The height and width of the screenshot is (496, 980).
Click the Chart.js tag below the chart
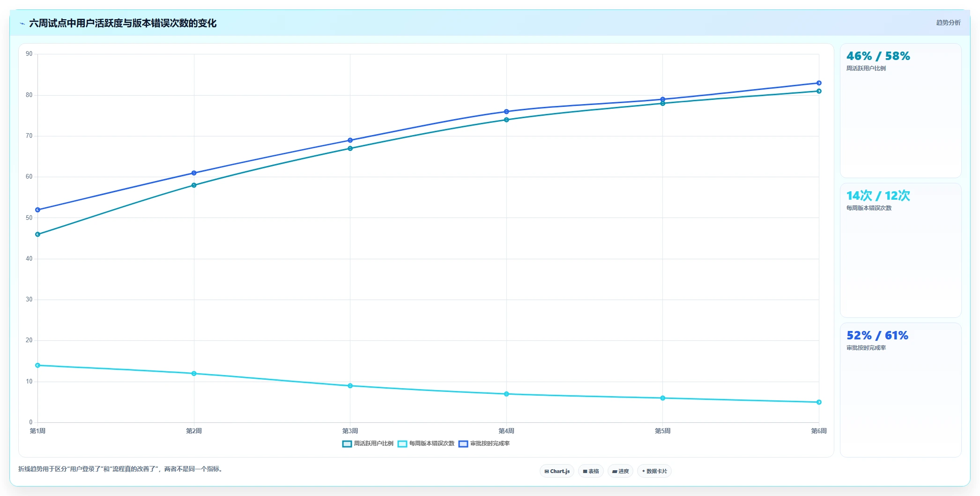557,471
